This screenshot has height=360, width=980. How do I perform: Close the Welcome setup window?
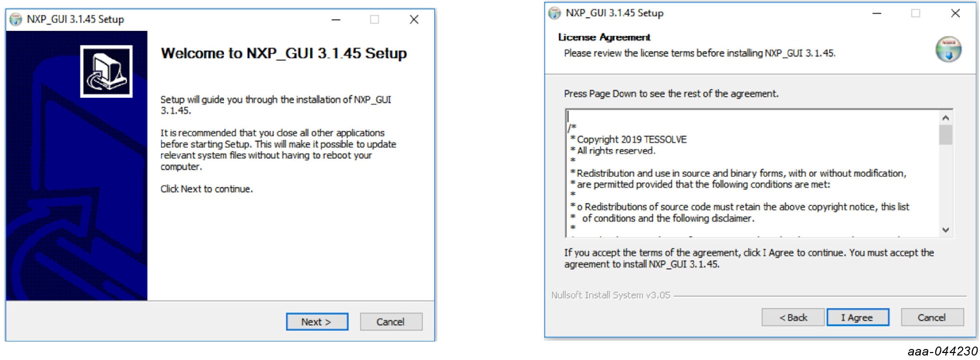point(414,19)
